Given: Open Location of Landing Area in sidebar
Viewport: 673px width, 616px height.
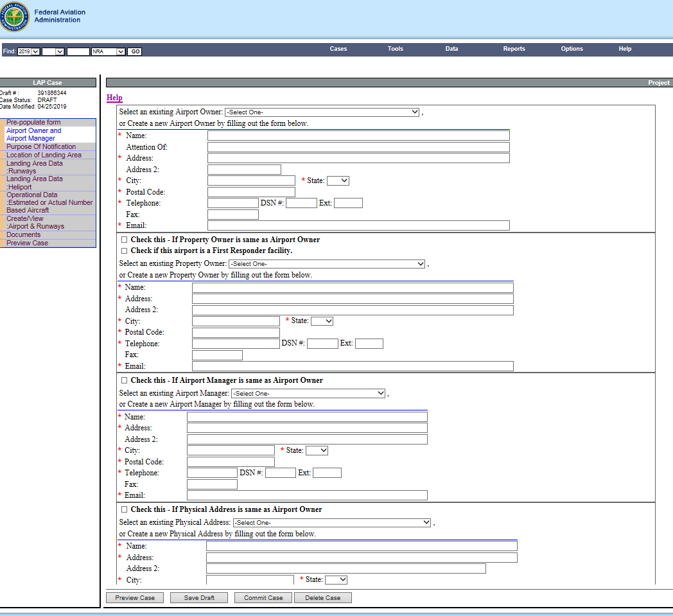Looking at the screenshot, I should pos(44,155).
